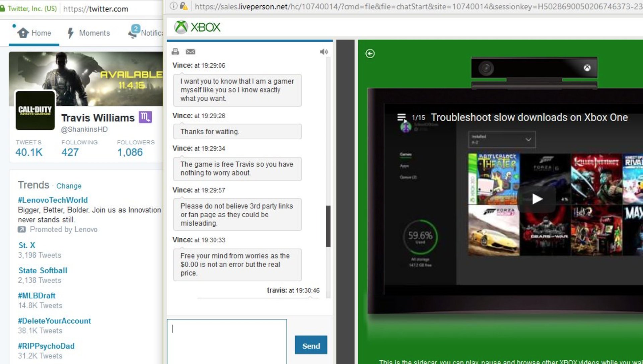Click Change next to Trends
The height and width of the screenshot is (364, 643).
point(69,186)
